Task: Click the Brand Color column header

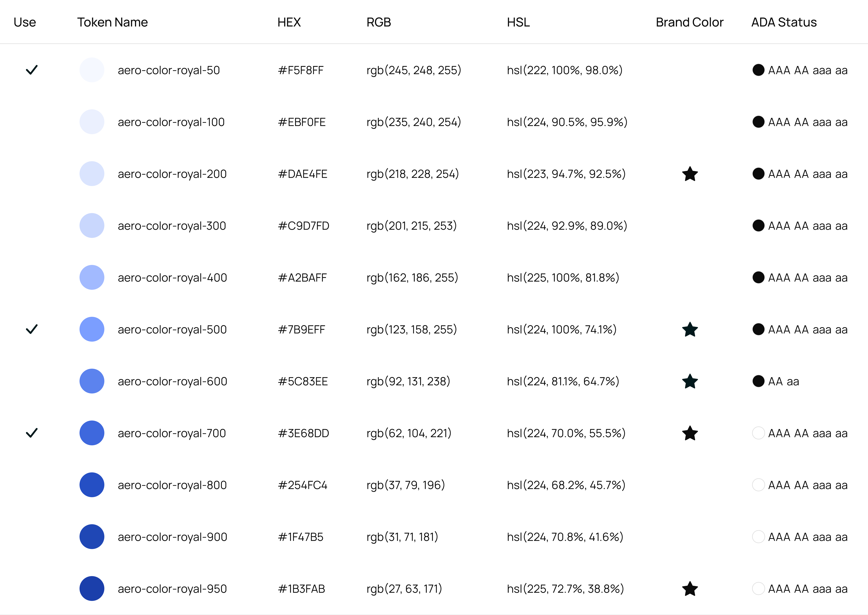Action: click(690, 22)
